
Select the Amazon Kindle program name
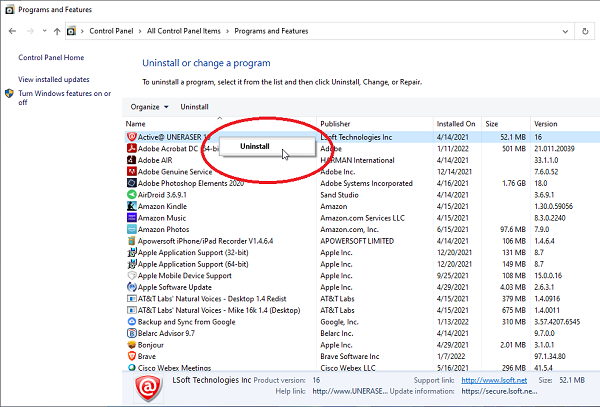162,206
